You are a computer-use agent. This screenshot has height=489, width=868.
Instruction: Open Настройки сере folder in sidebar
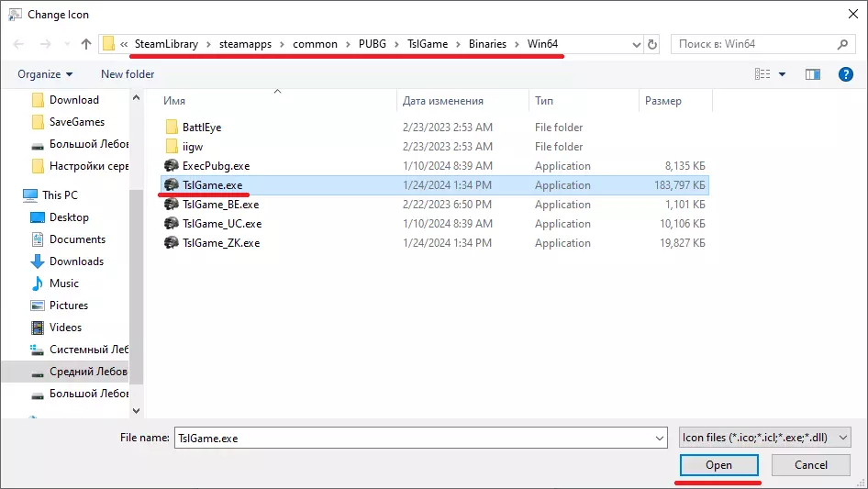pyautogui.click(x=80, y=166)
